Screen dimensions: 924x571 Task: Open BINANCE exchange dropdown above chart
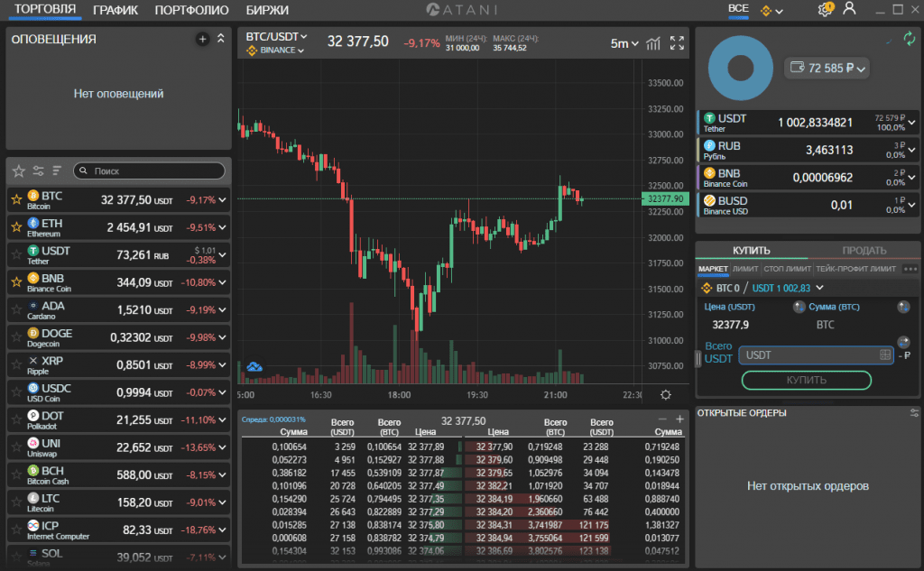(x=276, y=51)
